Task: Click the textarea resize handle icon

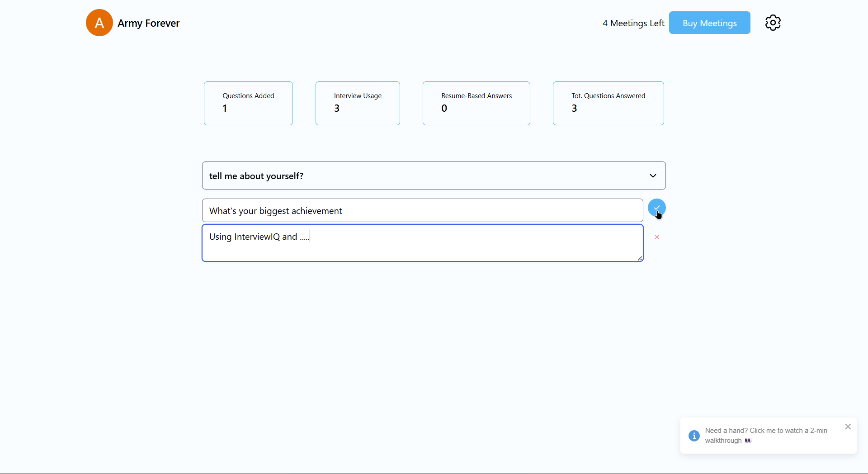Action: point(640,258)
